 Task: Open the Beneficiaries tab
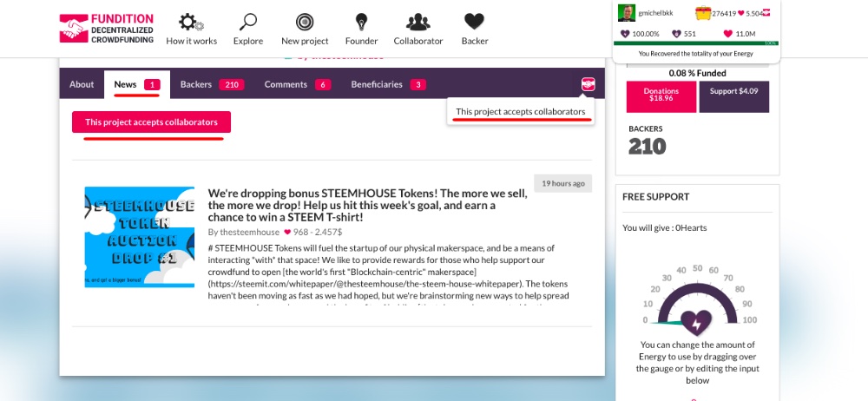(x=388, y=84)
